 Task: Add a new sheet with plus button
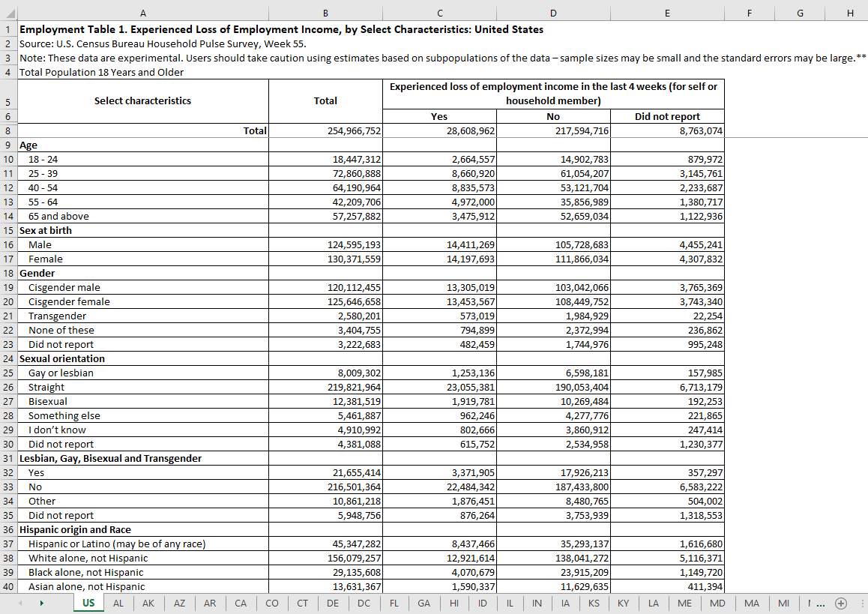841,603
